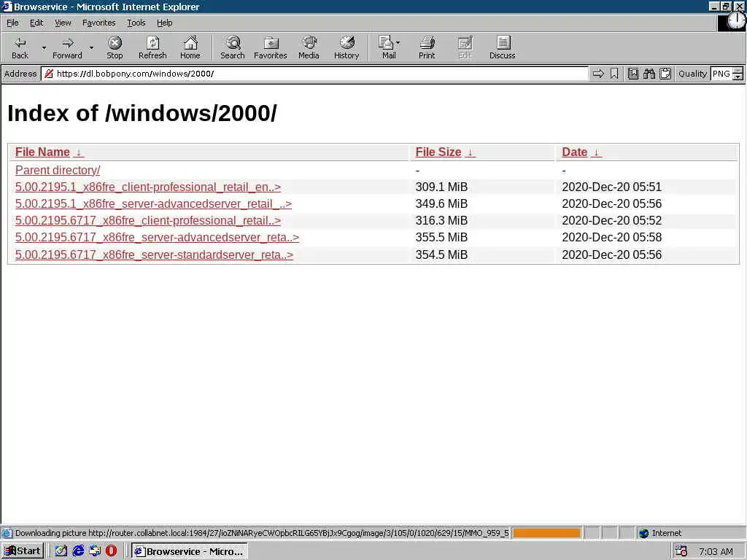Click the date 2020-Dec-20 05:52
Viewport: 747px width, 560px height.
[612, 221]
